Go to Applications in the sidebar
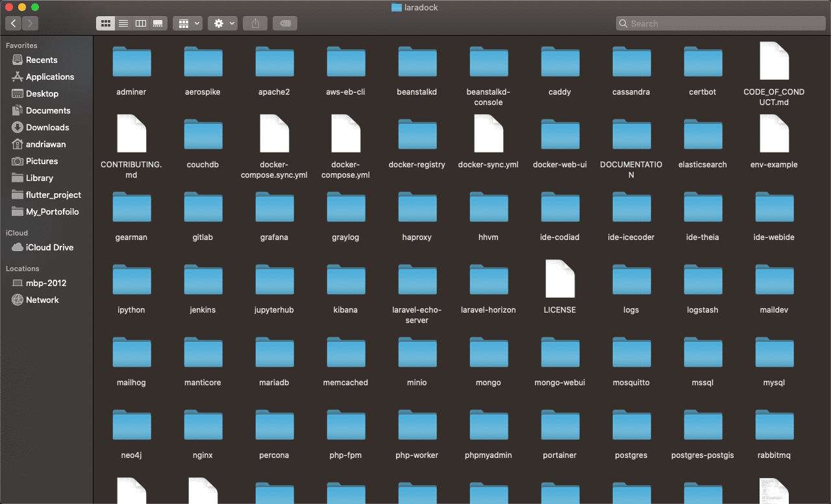This screenshot has height=504, width=831. coord(49,77)
